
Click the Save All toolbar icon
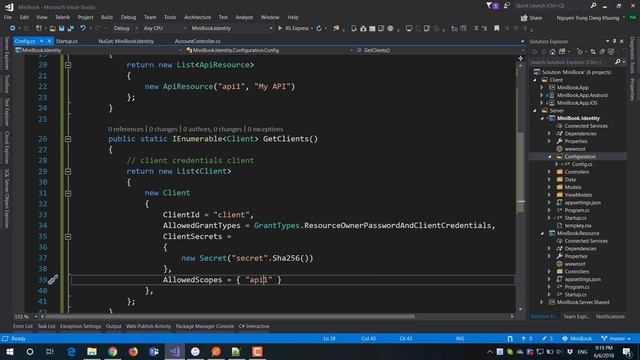click(x=71, y=28)
